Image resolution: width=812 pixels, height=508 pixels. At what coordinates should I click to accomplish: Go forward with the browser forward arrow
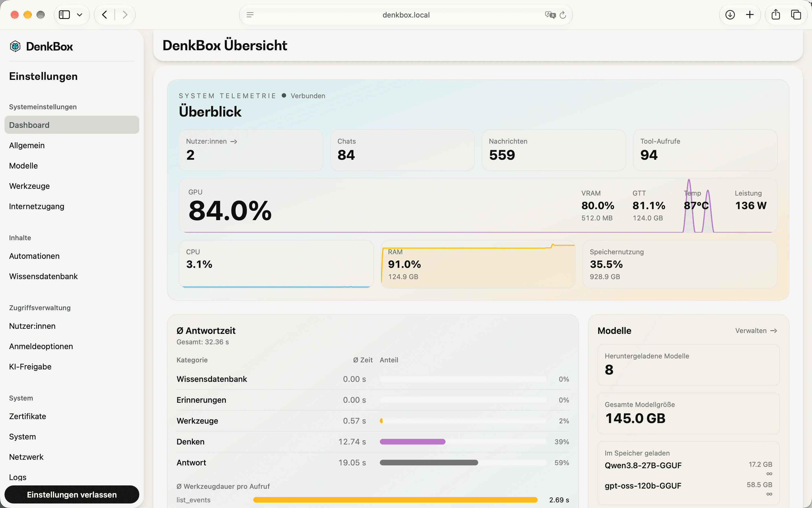pos(125,15)
